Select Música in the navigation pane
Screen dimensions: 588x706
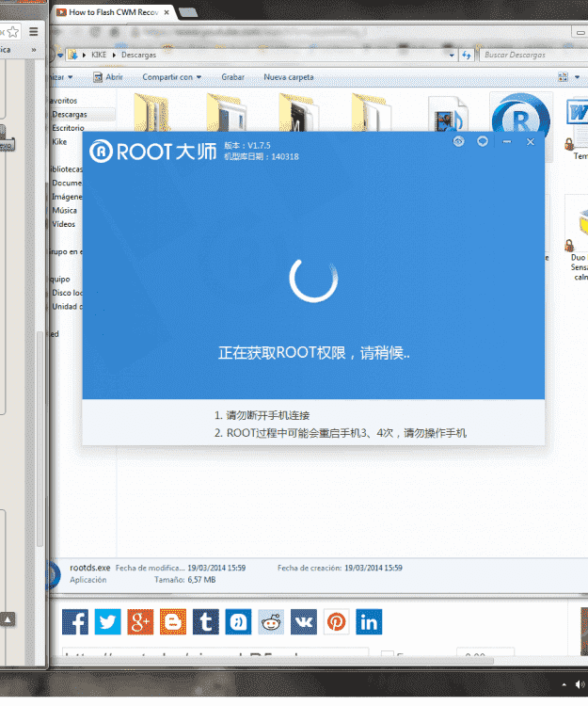(x=64, y=210)
